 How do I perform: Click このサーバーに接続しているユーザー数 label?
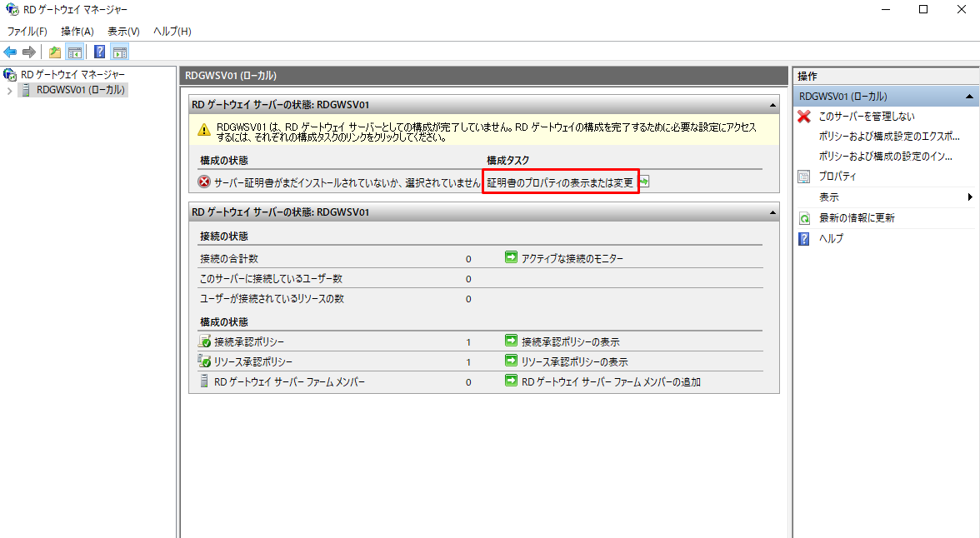(x=271, y=279)
